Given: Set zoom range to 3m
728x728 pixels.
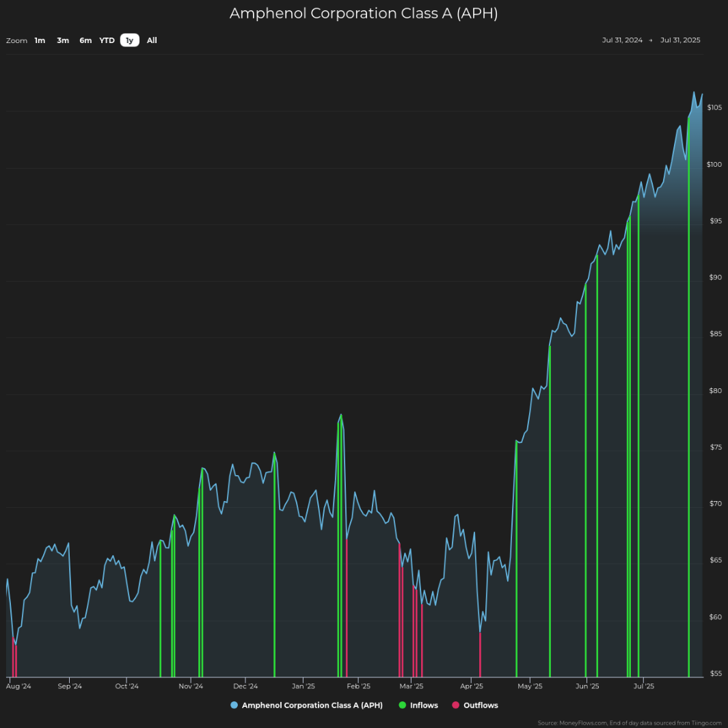Looking at the screenshot, I should point(63,40).
